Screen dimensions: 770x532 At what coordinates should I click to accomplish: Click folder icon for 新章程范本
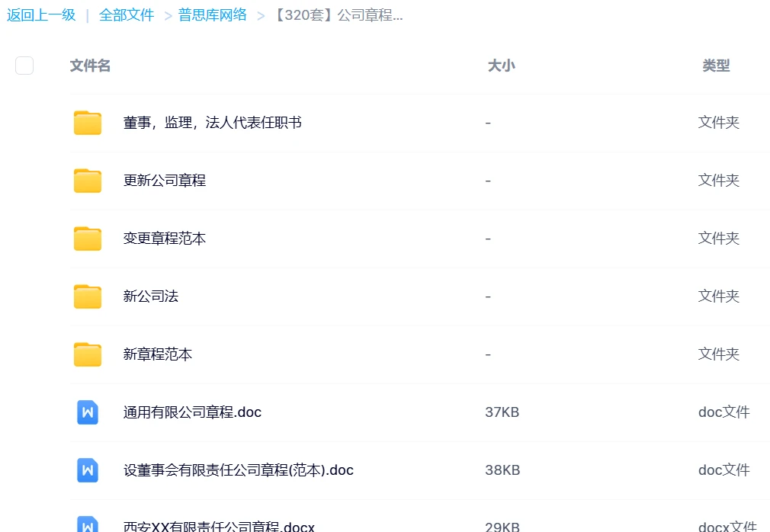(x=88, y=354)
